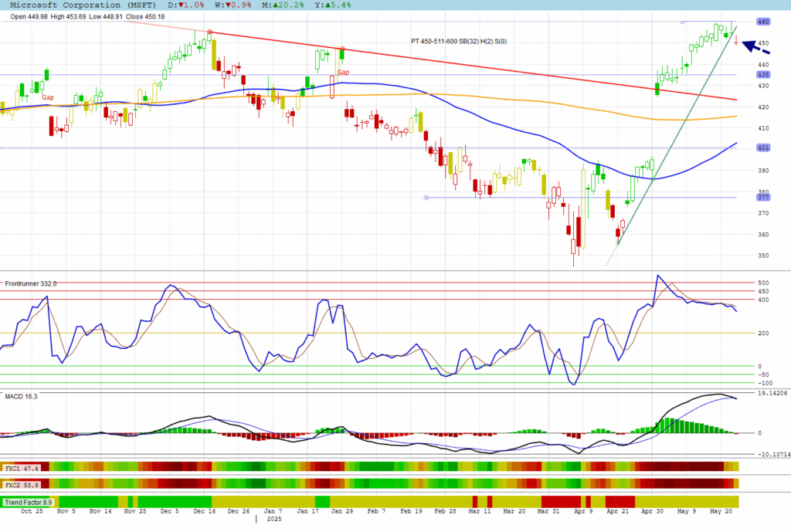Click the Frontrunner 332.0 indicator label
The height and width of the screenshot is (532, 791).
point(31,284)
